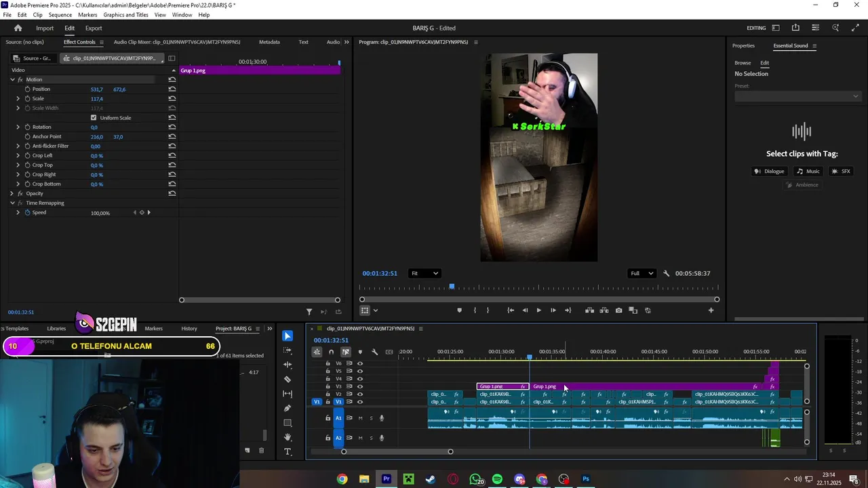Screen dimensions: 868x488
Task: Open the Preset dropdown in Essential Sound
Action: coord(797,96)
